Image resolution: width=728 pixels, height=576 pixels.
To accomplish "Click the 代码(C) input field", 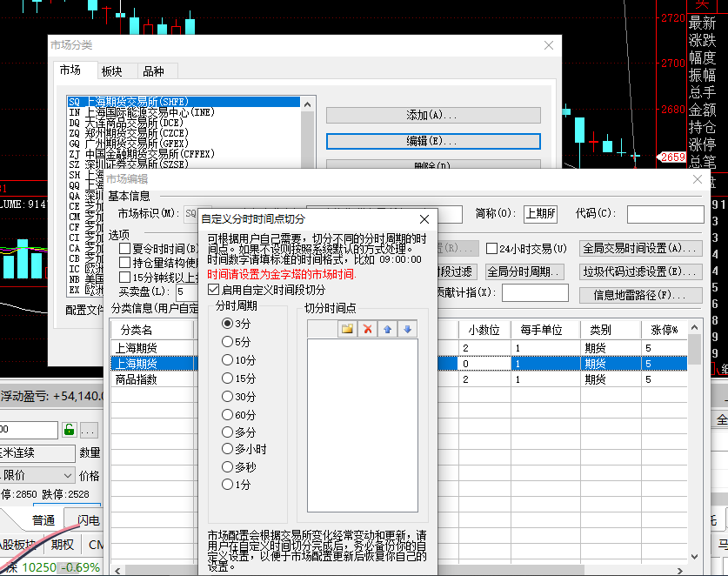I will [x=665, y=214].
